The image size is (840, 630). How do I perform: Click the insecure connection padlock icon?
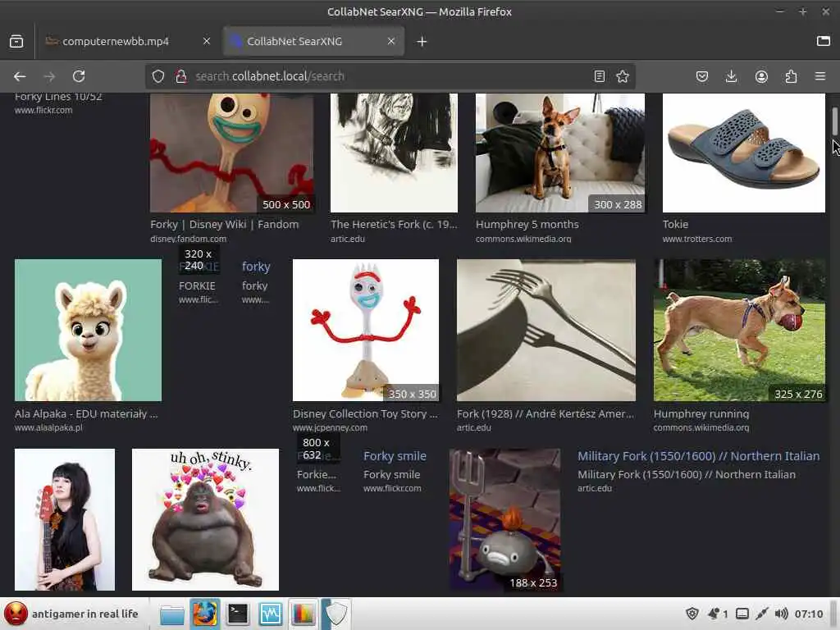coord(181,76)
